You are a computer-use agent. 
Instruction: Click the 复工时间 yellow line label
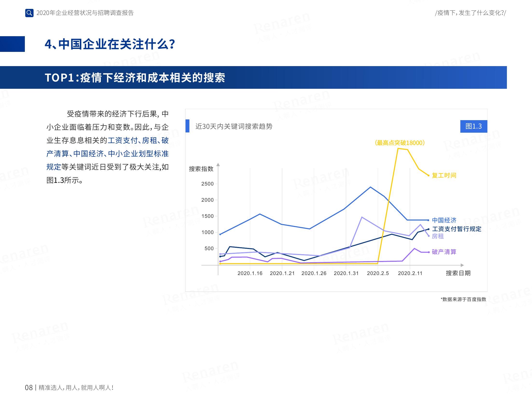[444, 175]
